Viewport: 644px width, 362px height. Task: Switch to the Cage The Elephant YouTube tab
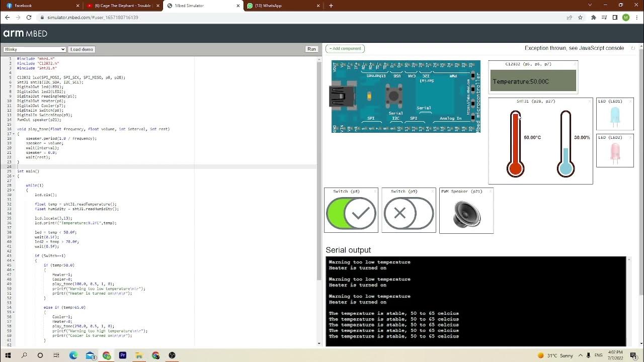pyautogui.click(x=123, y=6)
